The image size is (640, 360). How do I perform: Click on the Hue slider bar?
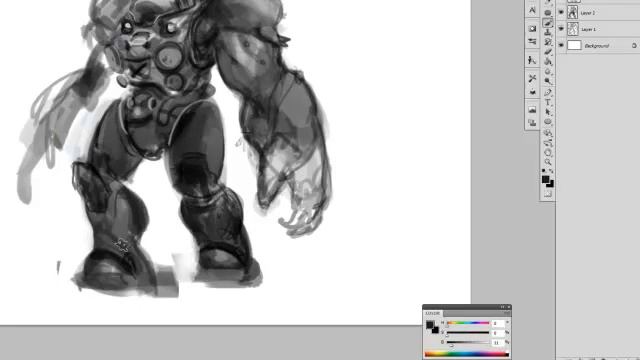(x=468, y=323)
